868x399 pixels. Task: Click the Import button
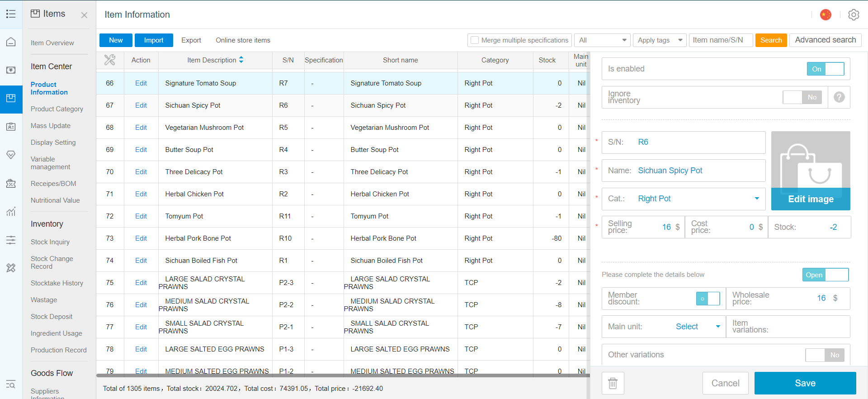click(154, 40)
